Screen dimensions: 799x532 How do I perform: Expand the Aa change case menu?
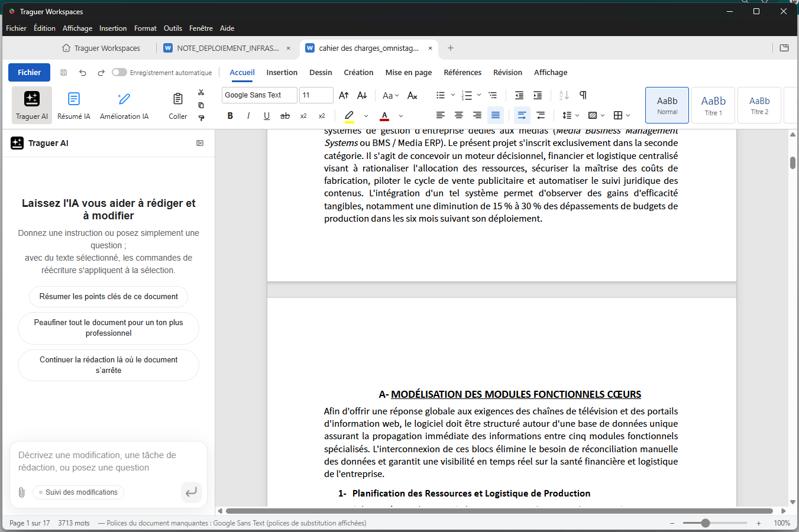tap(391, 95)
